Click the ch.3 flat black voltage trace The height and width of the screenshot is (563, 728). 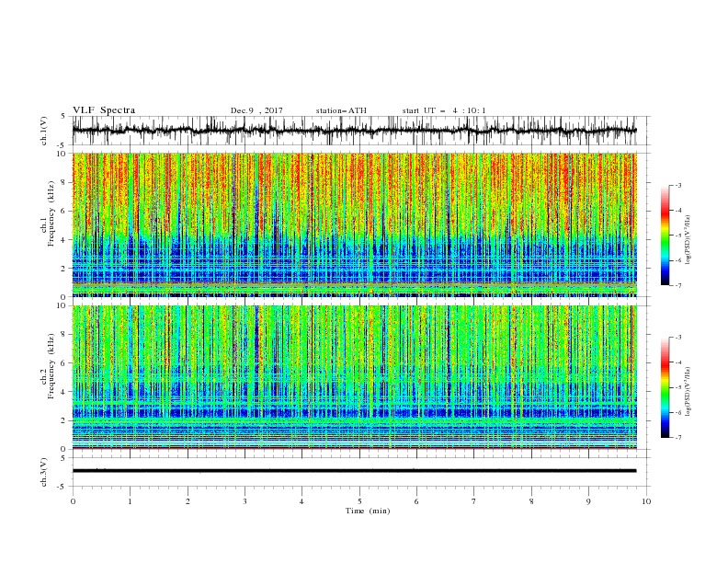(354, 471)
